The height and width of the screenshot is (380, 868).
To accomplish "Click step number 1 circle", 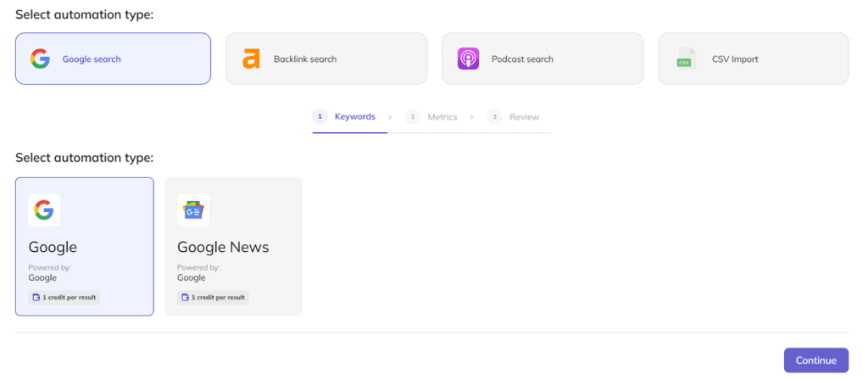I will (x=320, y=117).
